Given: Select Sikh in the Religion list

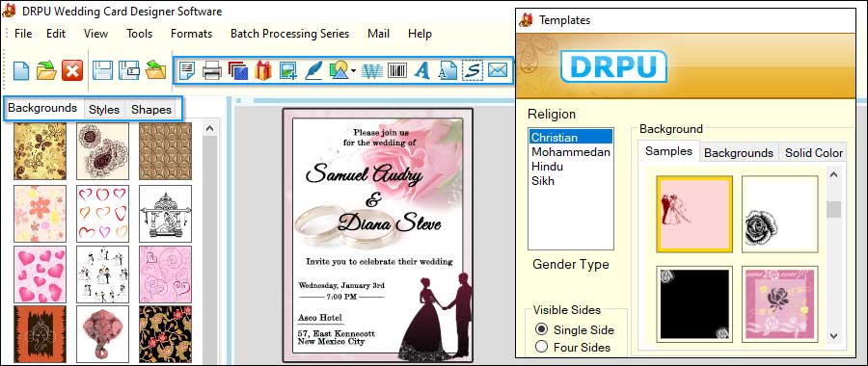Looking at the screenshot, I should (x=571, y=180).
